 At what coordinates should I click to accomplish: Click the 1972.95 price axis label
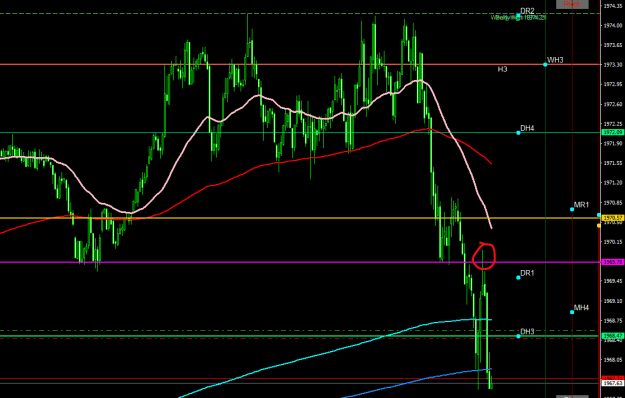[613, 84]
